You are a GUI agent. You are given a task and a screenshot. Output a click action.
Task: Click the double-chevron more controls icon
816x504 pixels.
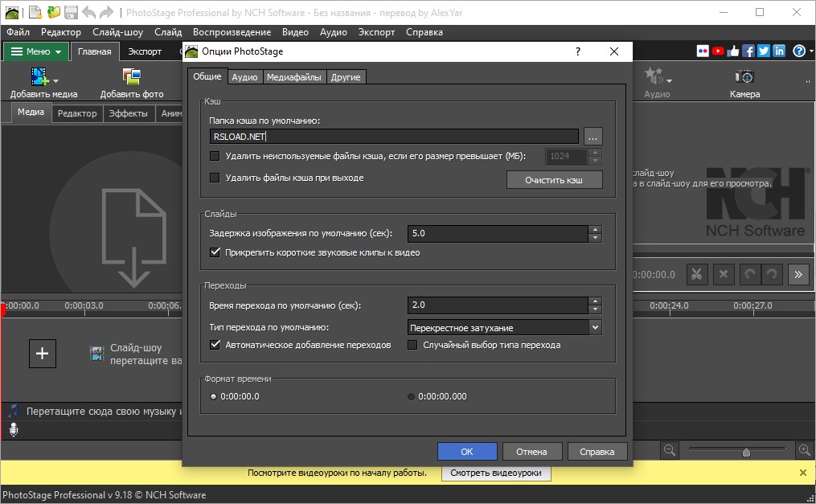[x=798, y=275]
